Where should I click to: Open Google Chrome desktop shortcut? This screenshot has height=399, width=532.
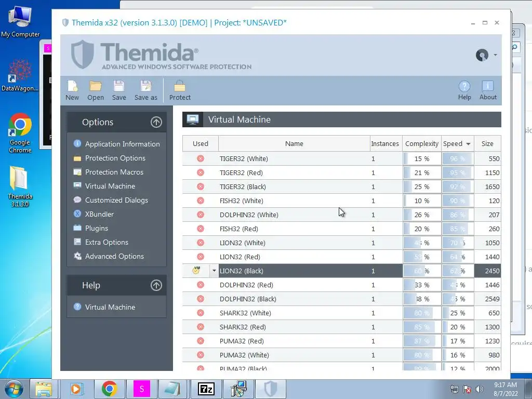click(x=20, y=133)
